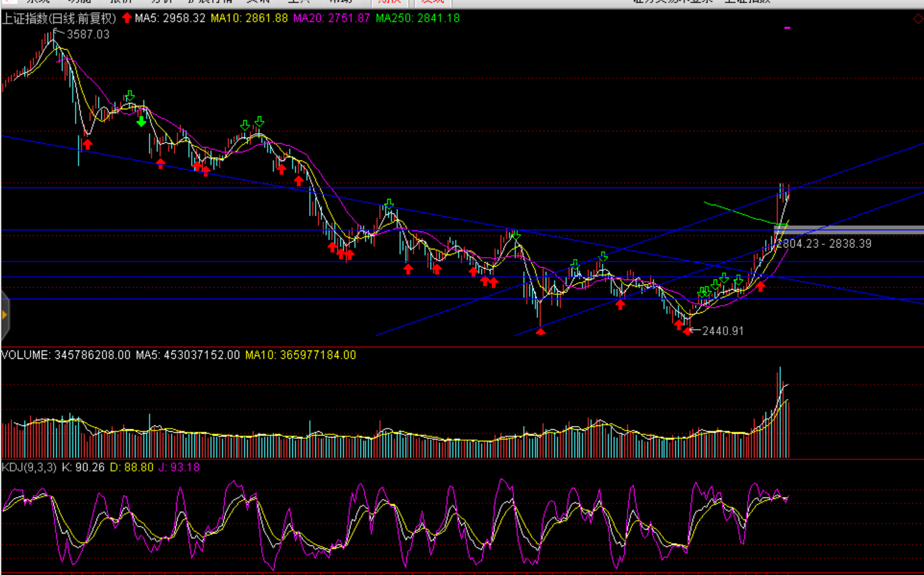Click red up arrow beside 2440.91 low
The height and width of the screenshot is (575, 924).
pos(687,331)
